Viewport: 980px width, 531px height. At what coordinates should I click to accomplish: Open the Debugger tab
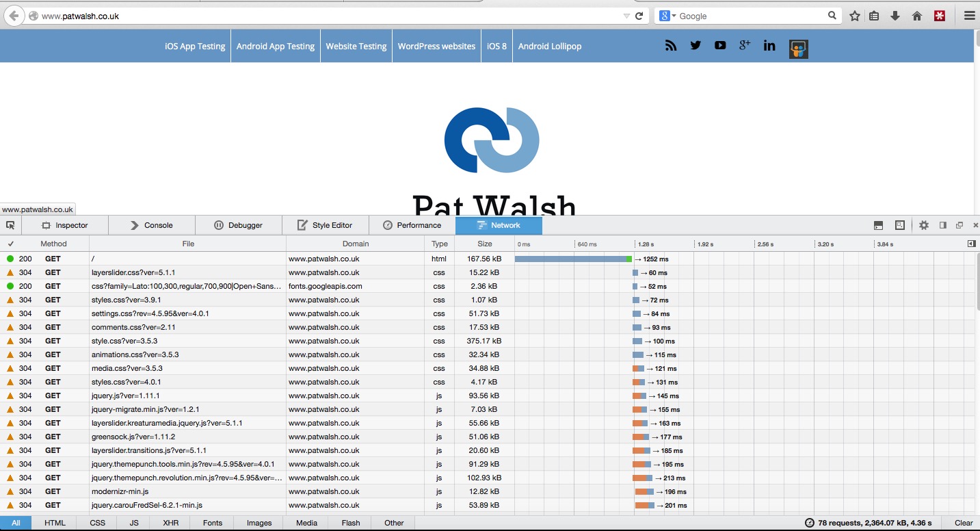pos(239,225)
